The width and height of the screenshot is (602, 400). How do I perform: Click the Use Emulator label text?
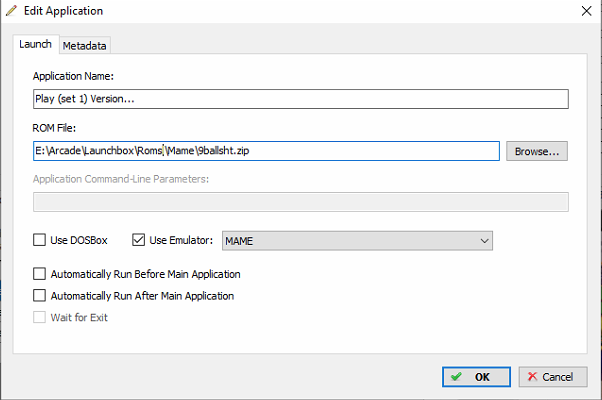(x=181, y=240)
